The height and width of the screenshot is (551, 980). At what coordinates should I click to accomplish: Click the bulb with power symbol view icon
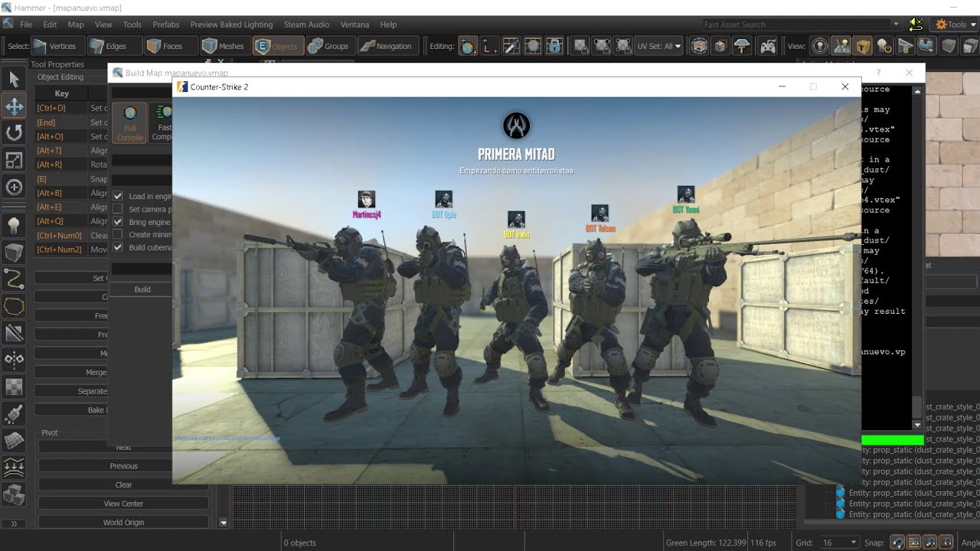tap(884, 46)
